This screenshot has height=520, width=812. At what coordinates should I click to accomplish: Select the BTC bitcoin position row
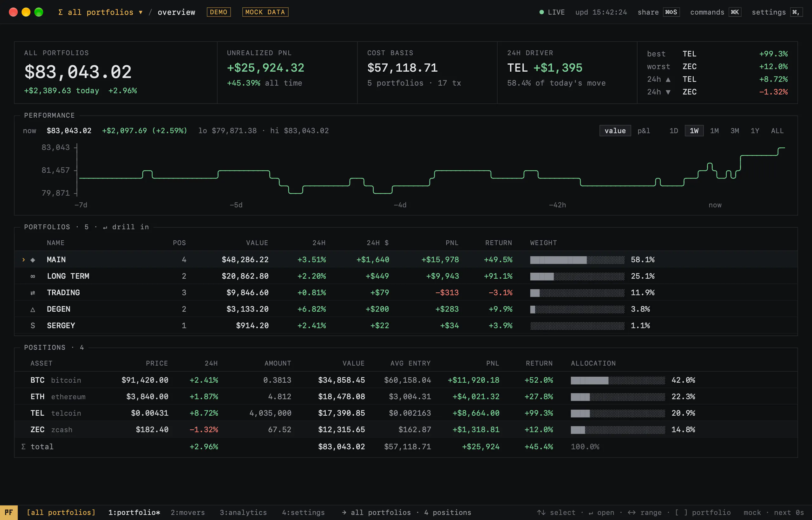406,380
